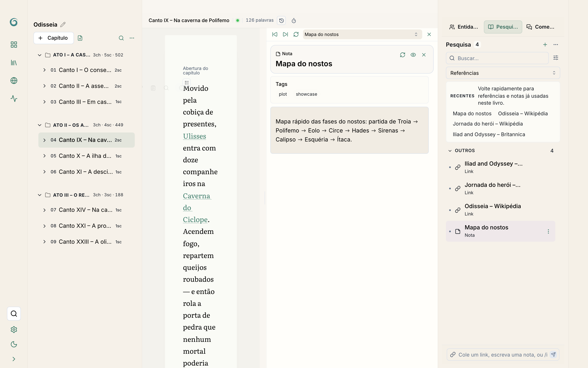Open the activity pulse icon in sidebar
The height and width of the screenshot is (368, 588).
(14, 99)
